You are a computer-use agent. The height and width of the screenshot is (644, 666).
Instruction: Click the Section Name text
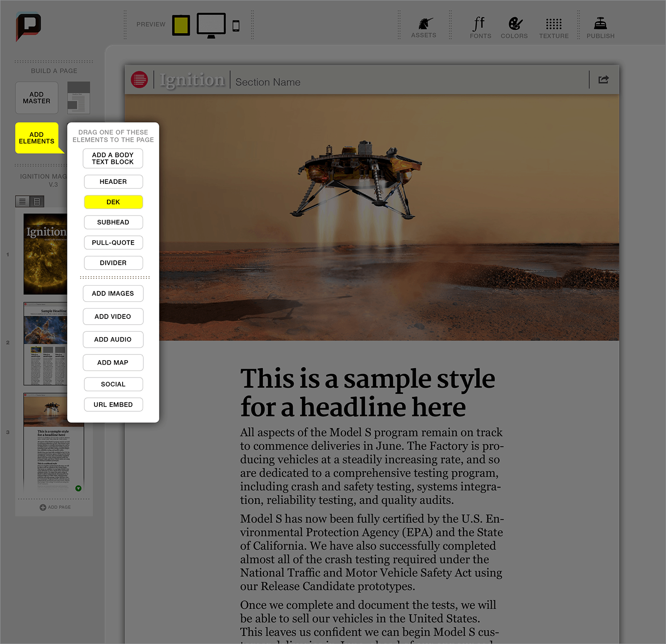click(x=268, y=82)
